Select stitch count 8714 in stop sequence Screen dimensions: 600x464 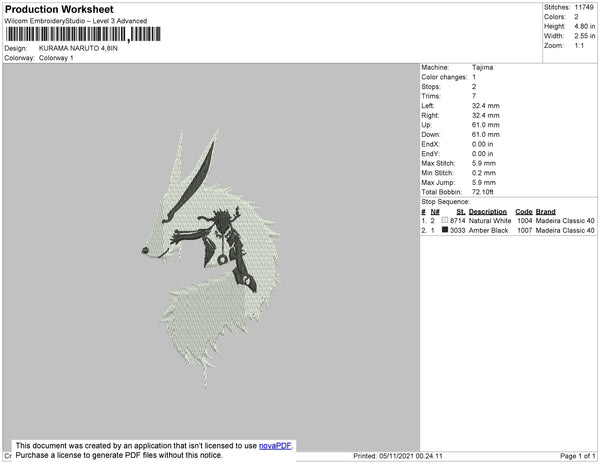(x=458, y=221)
